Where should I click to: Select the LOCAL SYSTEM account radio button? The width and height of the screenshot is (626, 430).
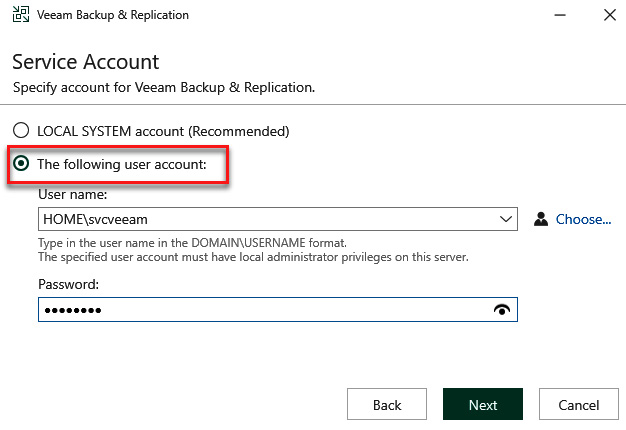21,131
